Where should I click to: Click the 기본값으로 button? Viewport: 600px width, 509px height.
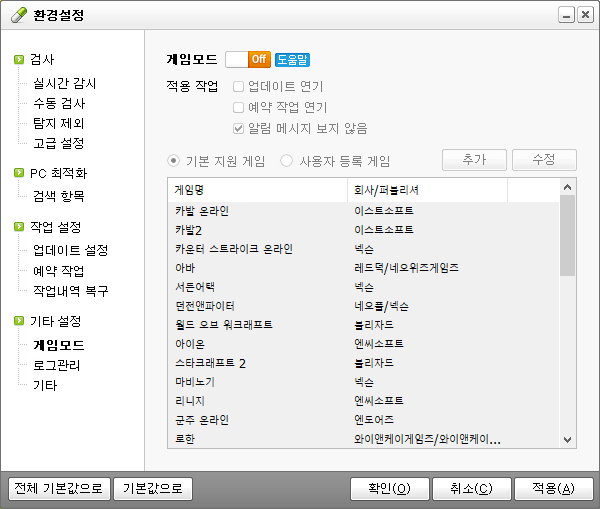(x=153, y=489)
